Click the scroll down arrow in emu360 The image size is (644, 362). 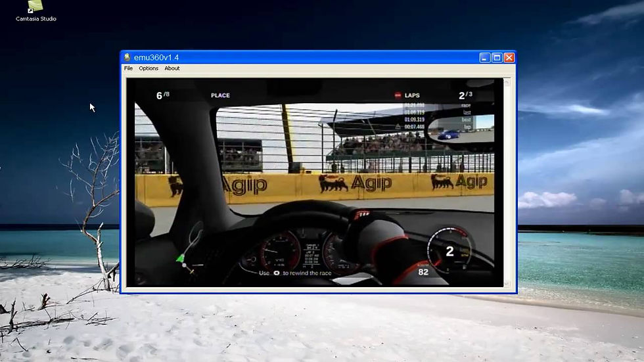click(507, 283)
